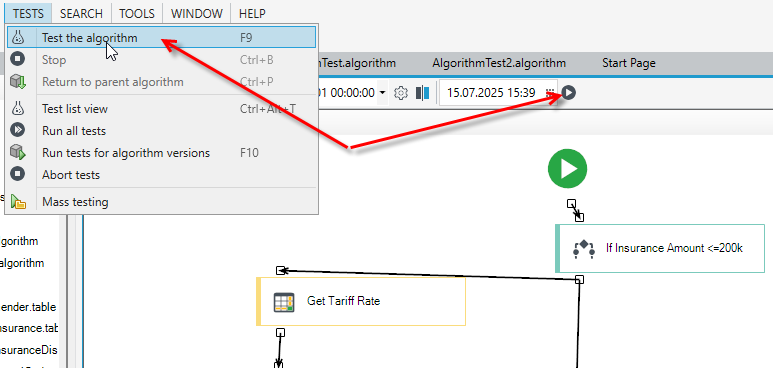The width and height of the screenshot is (773, 368).
Task: Choose Test the algorithm menu entry
Action: (x=161, y=37)
